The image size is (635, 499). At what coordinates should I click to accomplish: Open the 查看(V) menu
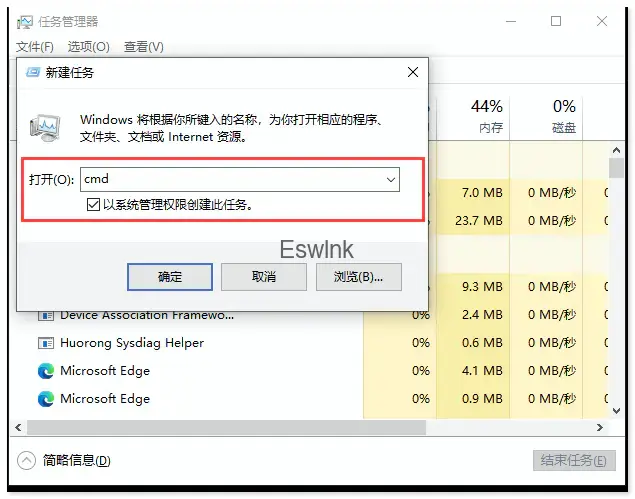click(x=143, y=47)
